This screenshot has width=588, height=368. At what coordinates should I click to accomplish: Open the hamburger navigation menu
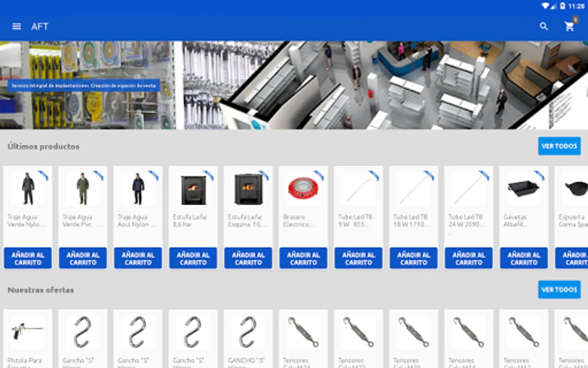pyautogui.click(x=16, y=27)
